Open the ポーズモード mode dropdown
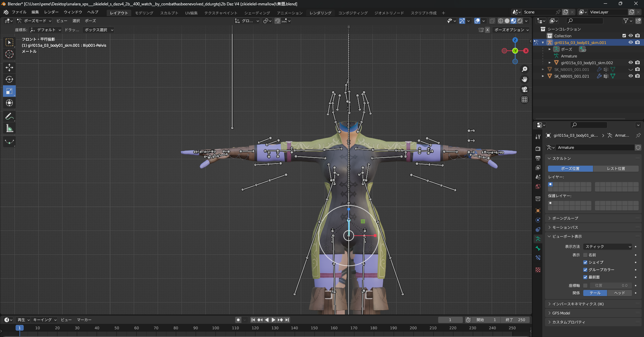Image resolution: width=644 pixels, height=337 pixels. tap(35, 21)
